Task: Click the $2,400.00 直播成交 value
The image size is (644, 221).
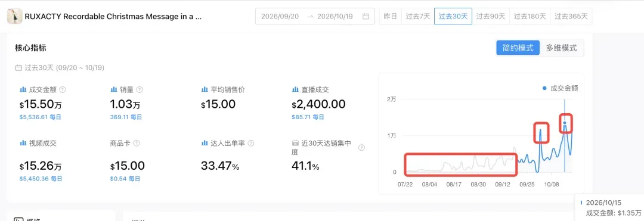Action: click(x=318, y=104)
